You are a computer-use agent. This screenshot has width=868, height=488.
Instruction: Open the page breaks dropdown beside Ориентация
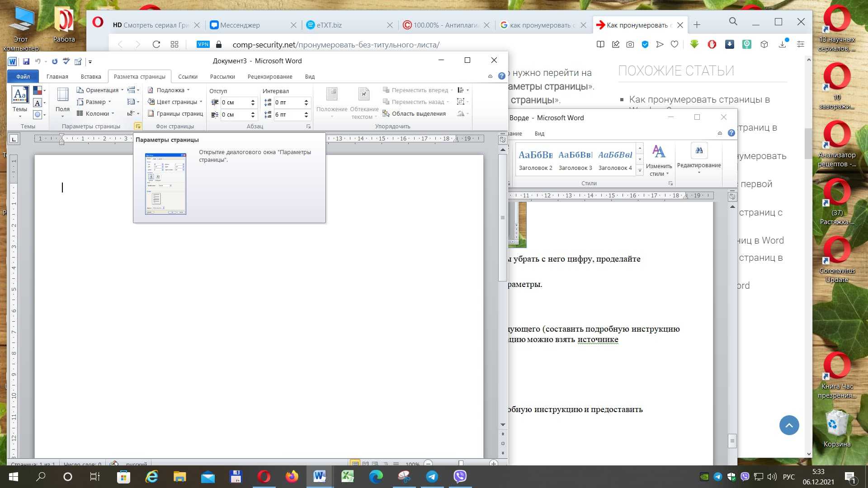[133, 90]
